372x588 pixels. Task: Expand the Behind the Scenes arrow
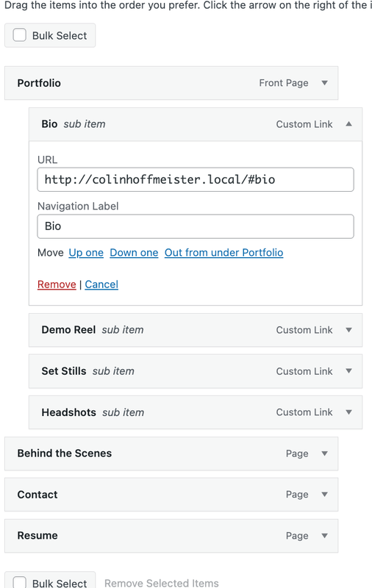click(325, 453)
